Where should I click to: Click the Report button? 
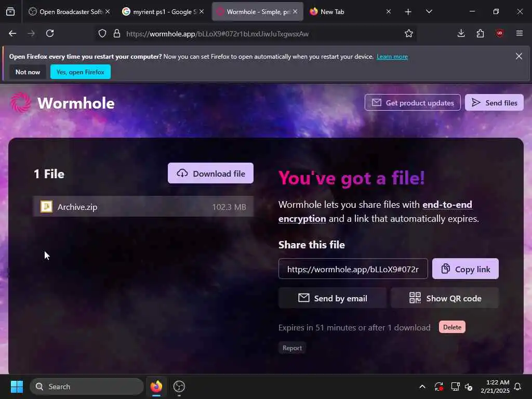[x=292, y=348]
